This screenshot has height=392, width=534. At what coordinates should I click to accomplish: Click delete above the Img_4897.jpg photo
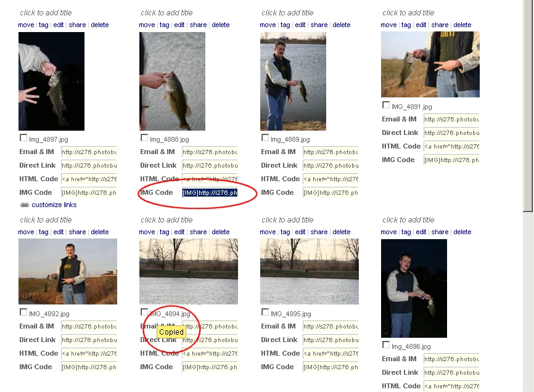point(100,25)
